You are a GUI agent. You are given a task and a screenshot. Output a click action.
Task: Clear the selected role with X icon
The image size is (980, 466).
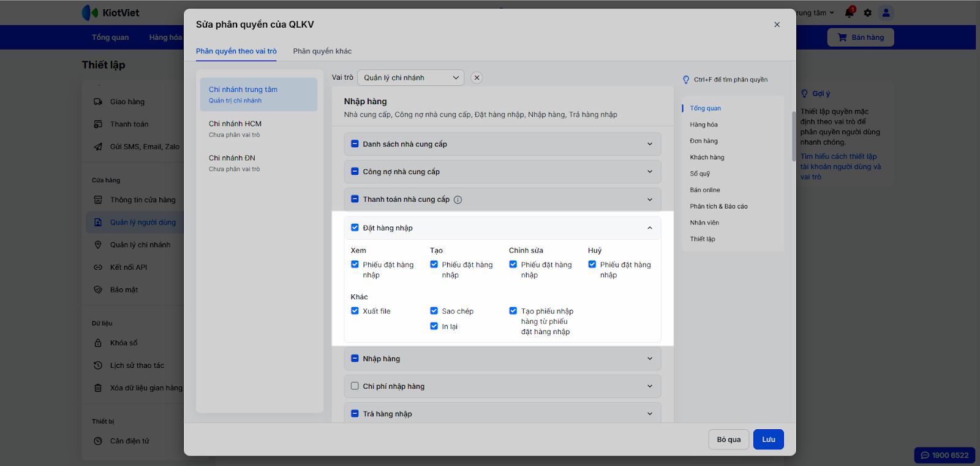pyautogui.click(x=477, y=78)
